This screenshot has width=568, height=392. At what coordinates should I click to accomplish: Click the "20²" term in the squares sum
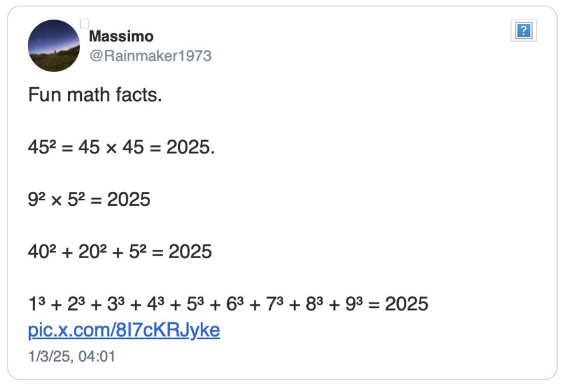(90, 252)
